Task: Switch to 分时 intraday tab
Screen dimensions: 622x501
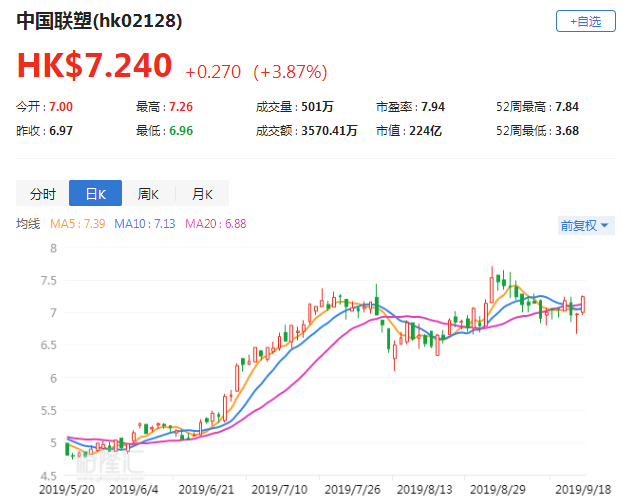Action: 42,193
